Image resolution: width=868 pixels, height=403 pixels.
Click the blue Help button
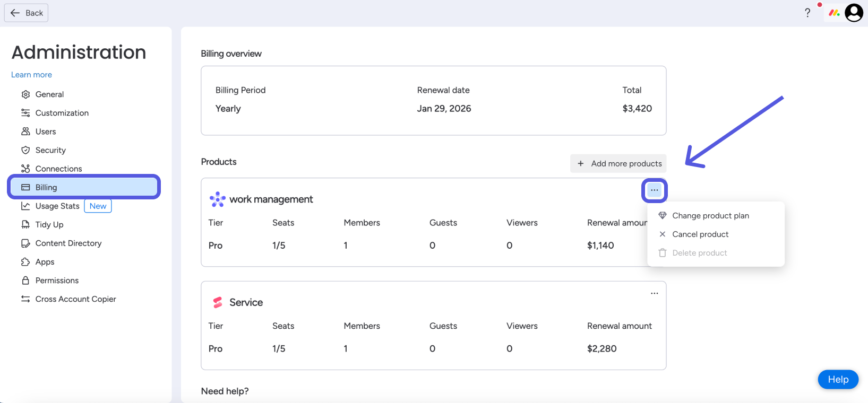tap(838, 380)
